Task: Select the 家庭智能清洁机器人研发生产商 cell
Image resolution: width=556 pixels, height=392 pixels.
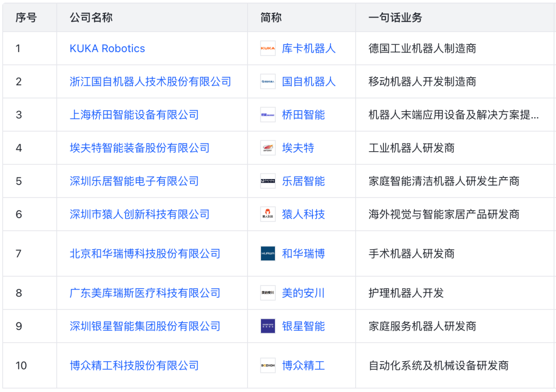Action: pyautogui.click(x=456, y=181)
